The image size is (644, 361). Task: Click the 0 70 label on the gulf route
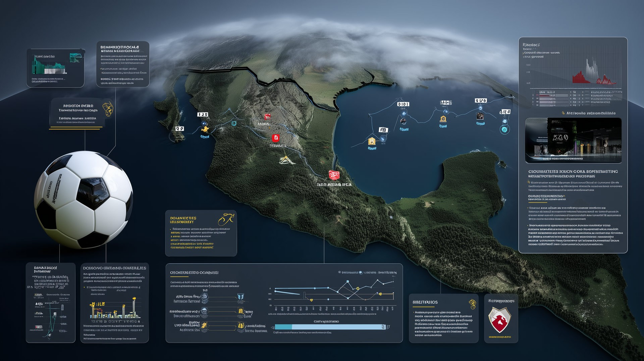coord(481,101)
